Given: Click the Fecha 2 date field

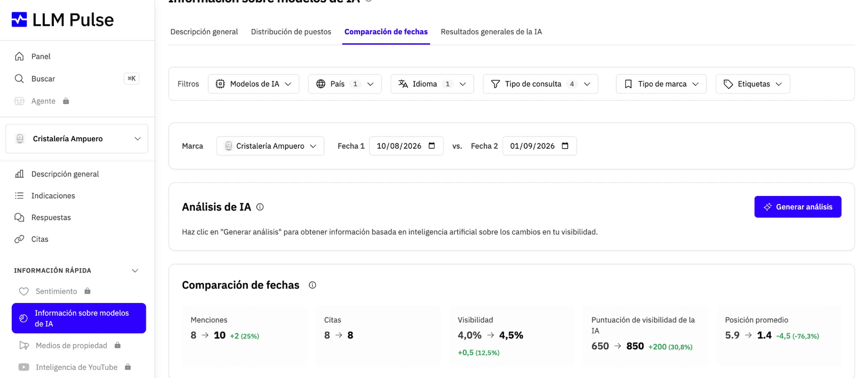Looking at the screenshot, I should point(539,146).
